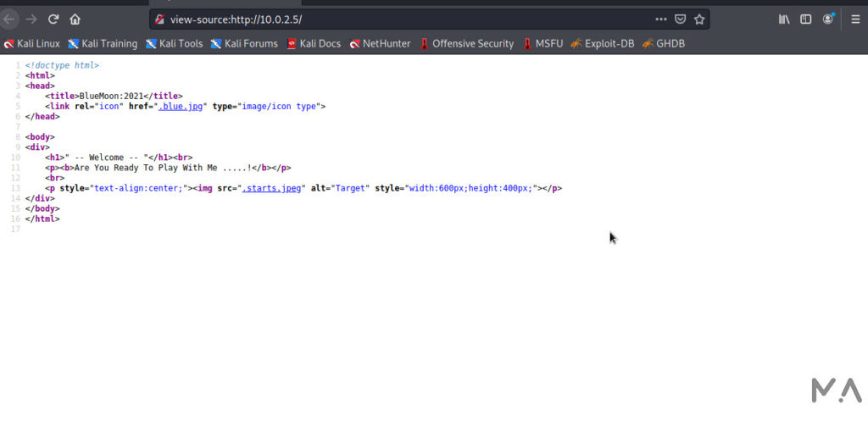Open Kali Linux bookmark
Viewport: 868px width, 421px height.
coord(31,43)
